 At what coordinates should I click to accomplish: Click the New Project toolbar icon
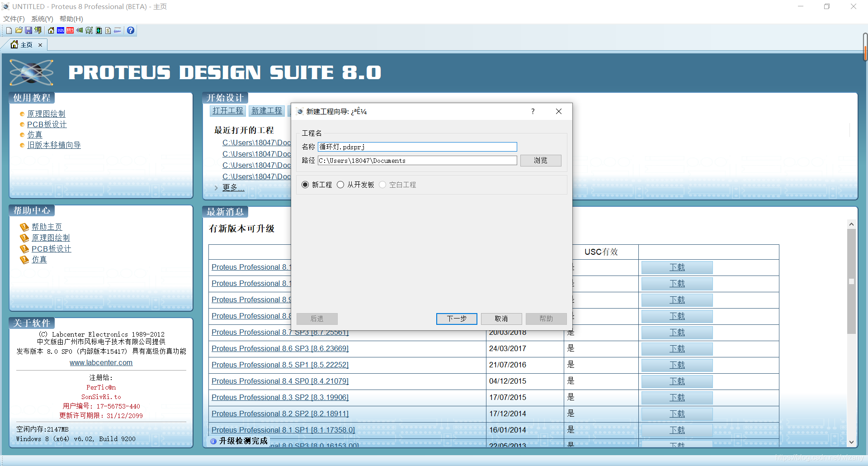(x=9, y=30)
